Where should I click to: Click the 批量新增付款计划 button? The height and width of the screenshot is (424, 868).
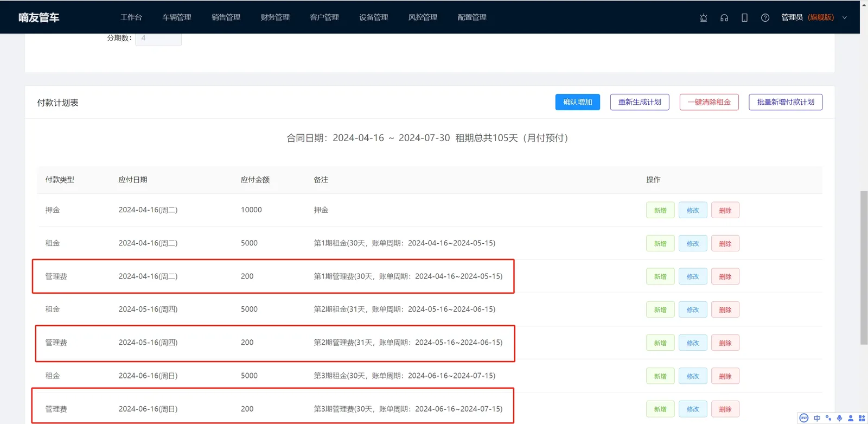786,102
